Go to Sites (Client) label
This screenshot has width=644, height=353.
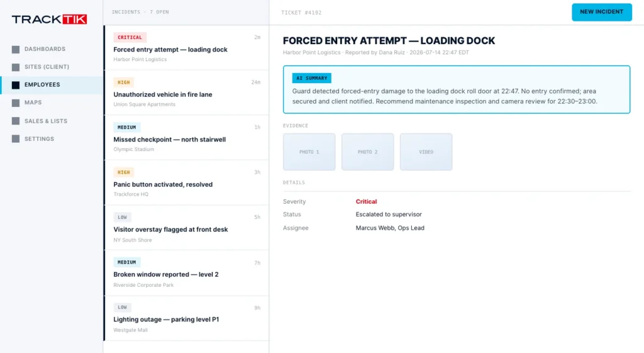click(x=47, y=67)
